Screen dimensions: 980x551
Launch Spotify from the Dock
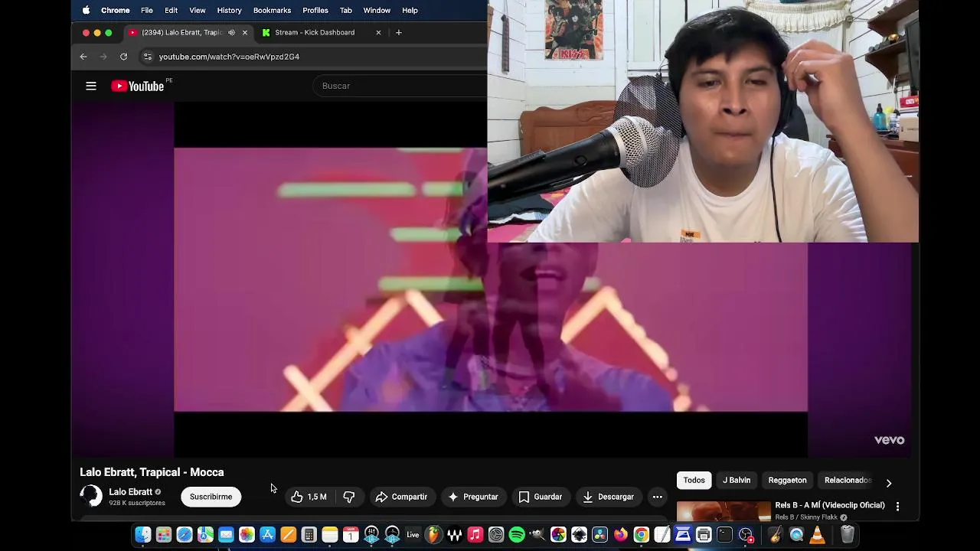coord(517,535)
